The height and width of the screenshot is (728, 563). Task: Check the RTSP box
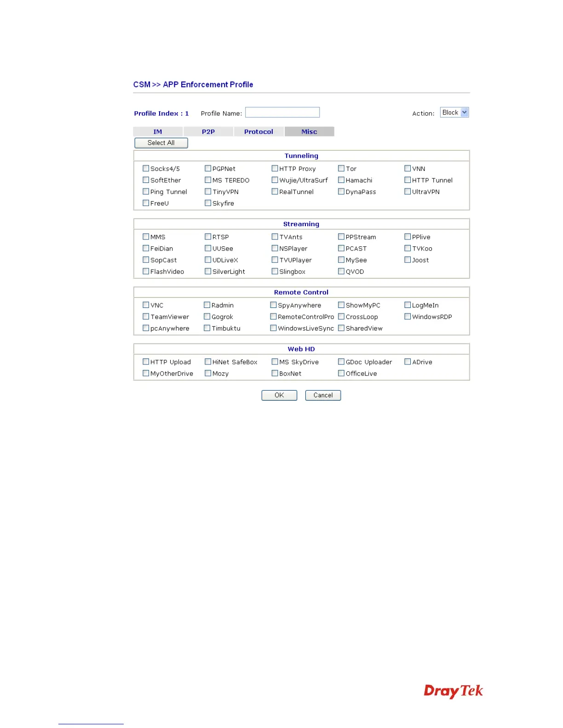pyautogui.click(x=208, y=237)
